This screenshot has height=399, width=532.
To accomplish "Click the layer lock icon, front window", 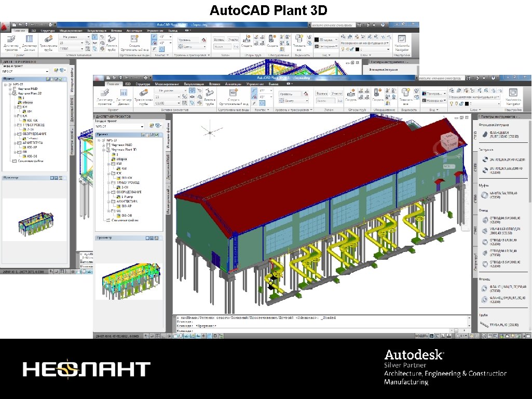I will pyautogui.click(x=461, y=103).
